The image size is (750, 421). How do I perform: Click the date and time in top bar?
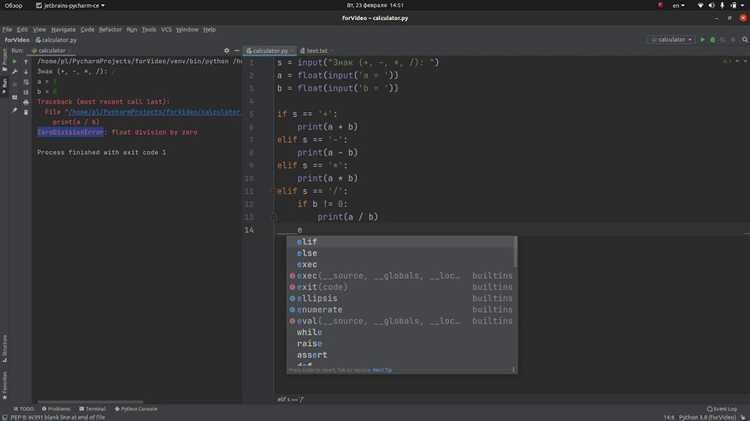point(375,6)
